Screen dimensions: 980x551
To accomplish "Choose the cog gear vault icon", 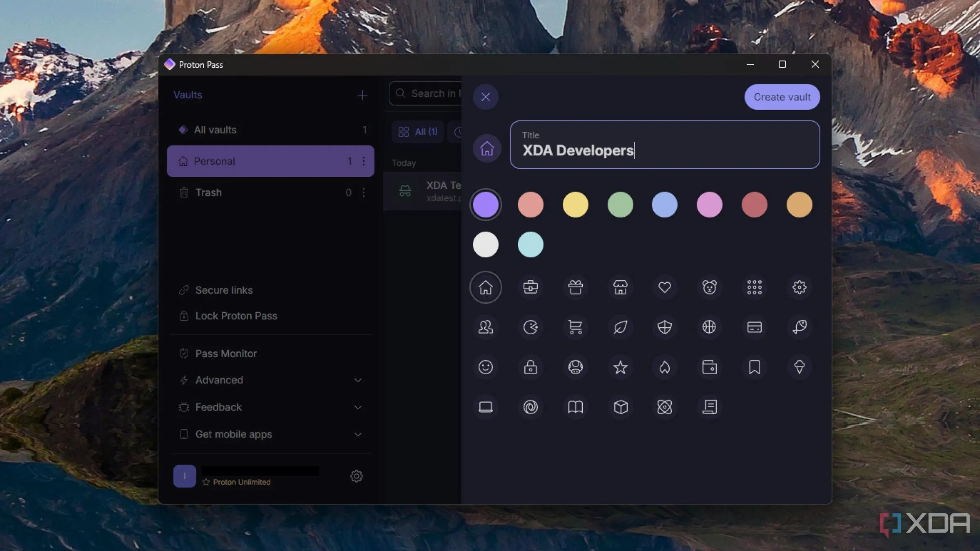I will (800, 287).
